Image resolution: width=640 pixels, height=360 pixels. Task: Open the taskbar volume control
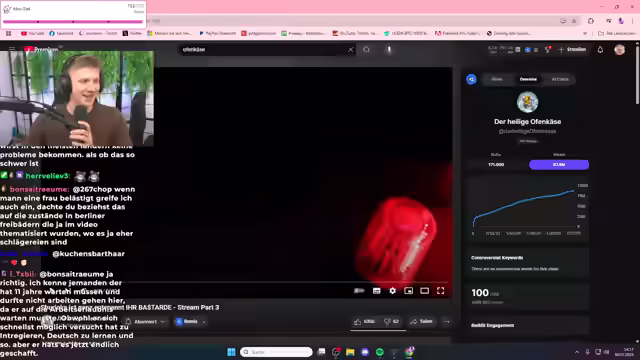[606, 352]
